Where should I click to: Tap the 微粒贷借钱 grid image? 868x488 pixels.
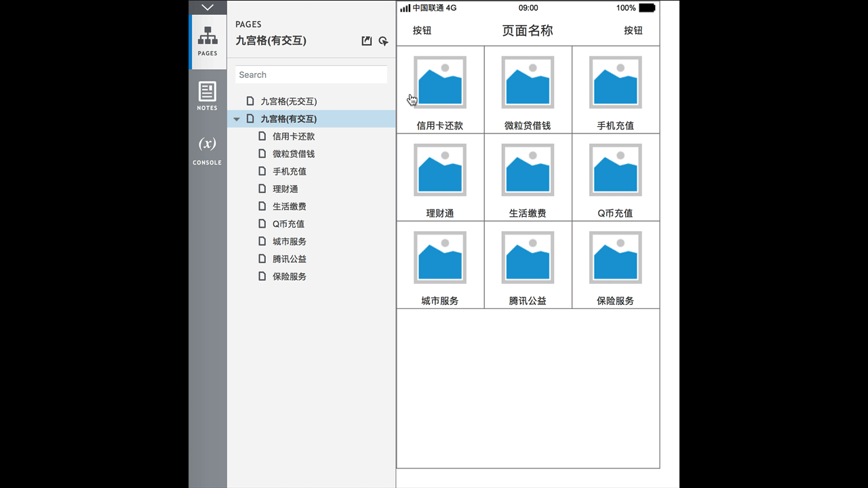528,82
